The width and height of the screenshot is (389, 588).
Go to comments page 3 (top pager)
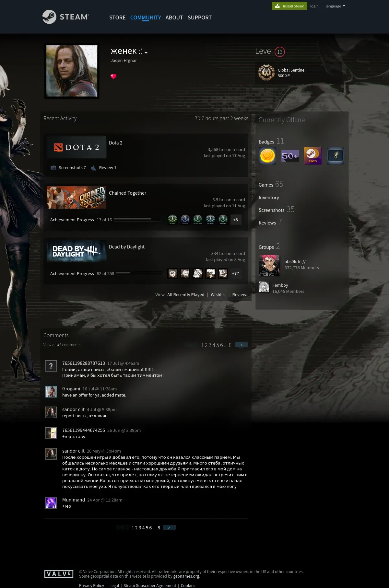(x=210, y=345)
